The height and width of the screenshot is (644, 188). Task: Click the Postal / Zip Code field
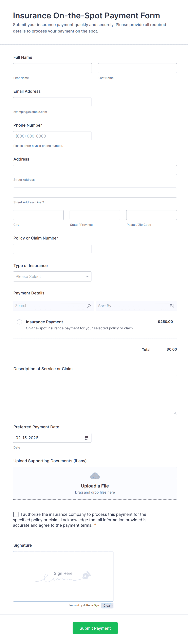pos(151,215)
